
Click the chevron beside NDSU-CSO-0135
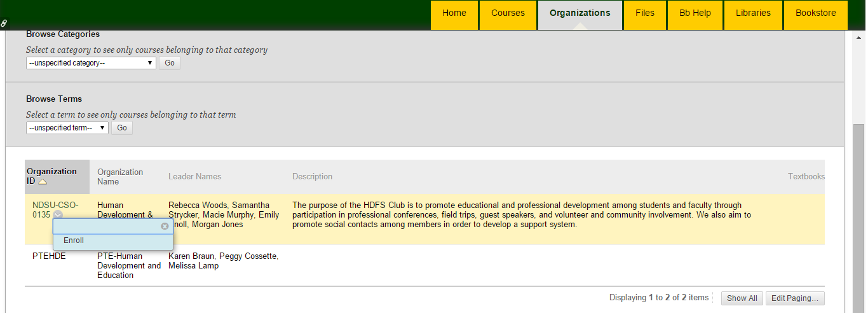click(57, 214)
